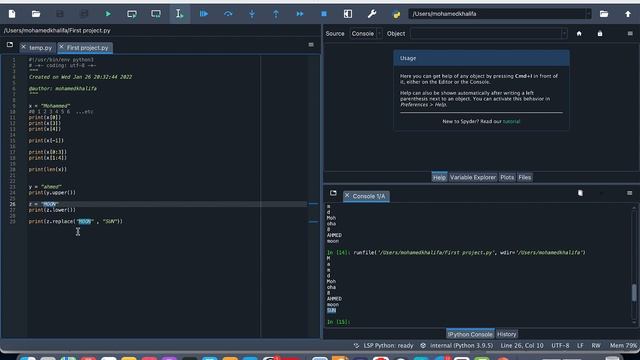Open the Variable Explorer tab
Image resolution: width=640 pixels, height=360 pixels.
pos(473,177)
